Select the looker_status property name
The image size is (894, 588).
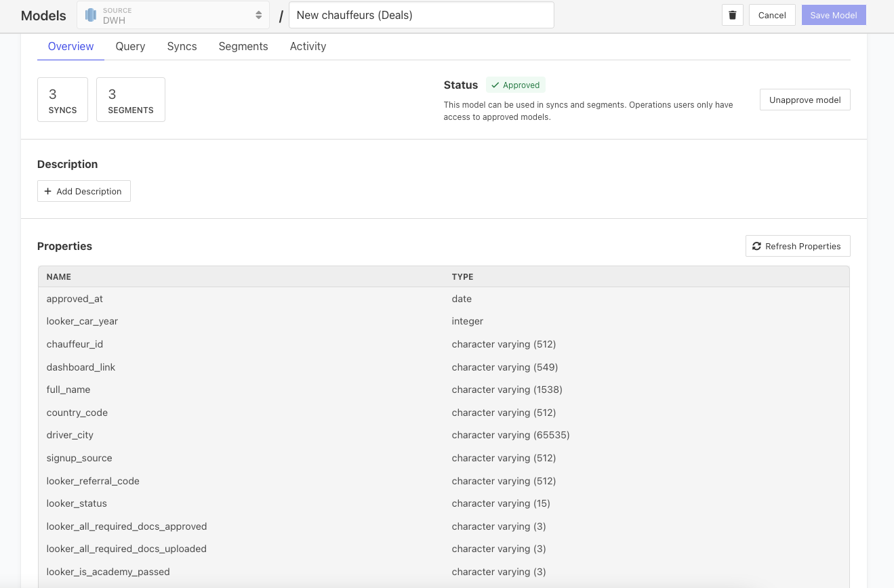click(77, 503)
